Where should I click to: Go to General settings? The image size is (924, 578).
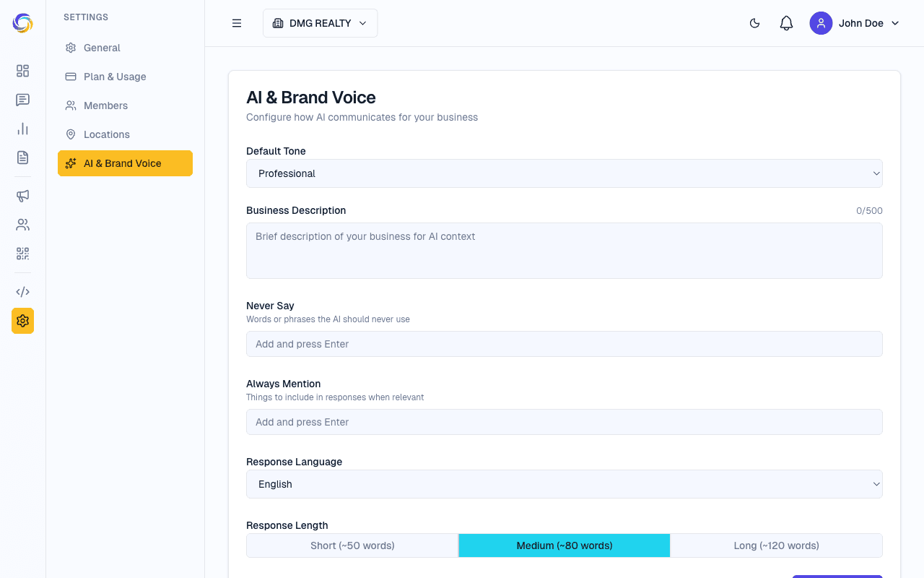pos(125,48)
